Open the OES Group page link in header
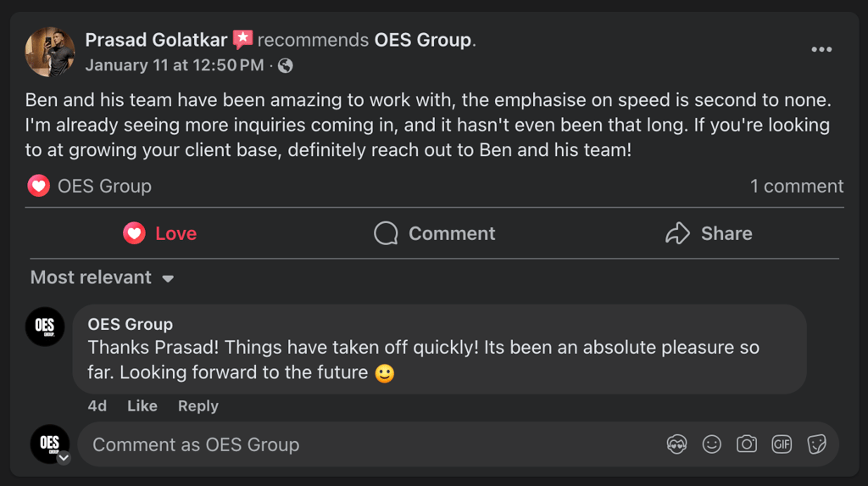The width and height of the screenshot is (868, 486). pos(422,40)
